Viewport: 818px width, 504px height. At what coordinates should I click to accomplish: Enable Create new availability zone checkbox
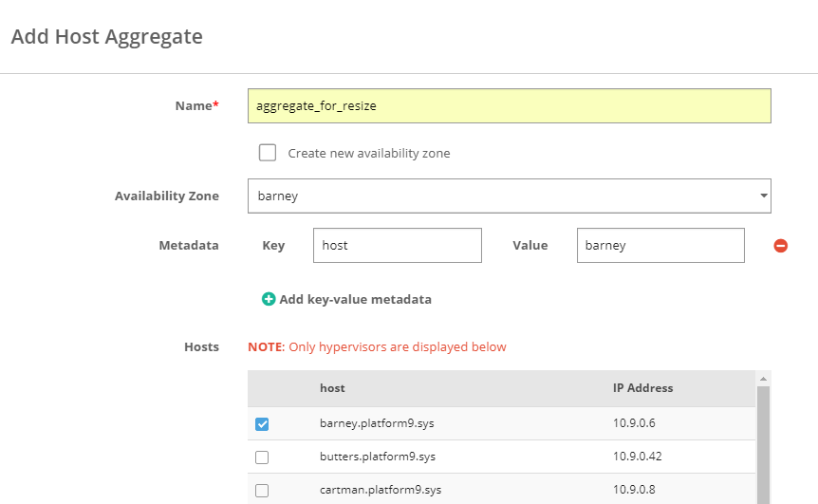pyautogui.click(x=268, y=153)
